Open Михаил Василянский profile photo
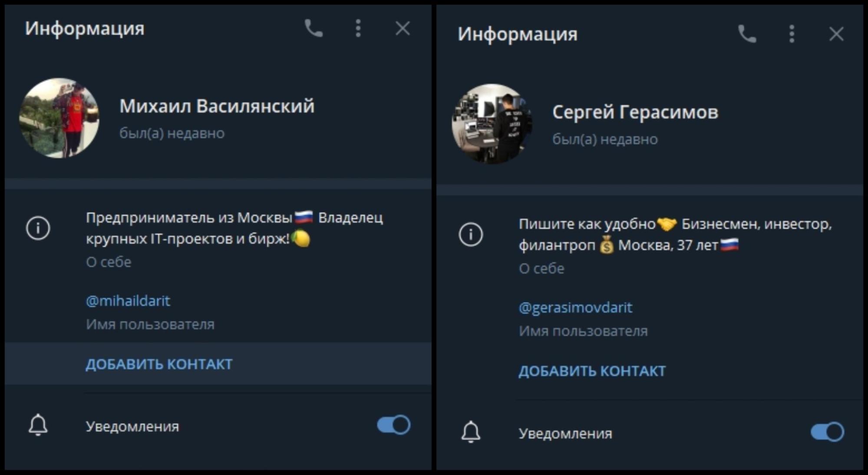This screenshot has height=475, width=868. 59,118
